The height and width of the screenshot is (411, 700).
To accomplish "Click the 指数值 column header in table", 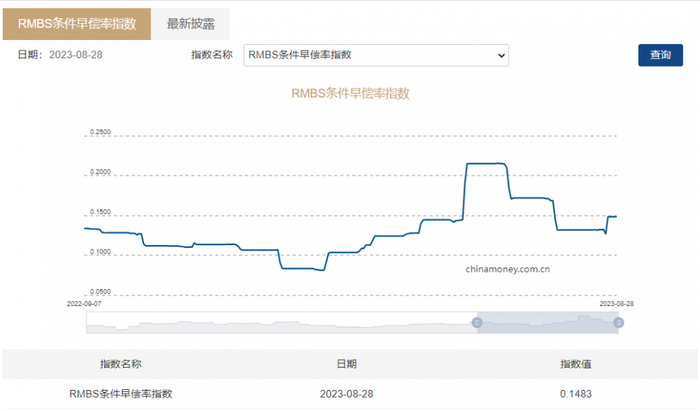I will tap(576, 364).
